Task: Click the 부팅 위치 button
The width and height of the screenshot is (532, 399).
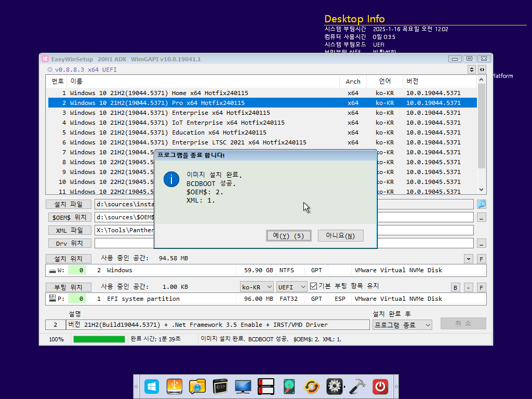Action: tap(69, 287)
